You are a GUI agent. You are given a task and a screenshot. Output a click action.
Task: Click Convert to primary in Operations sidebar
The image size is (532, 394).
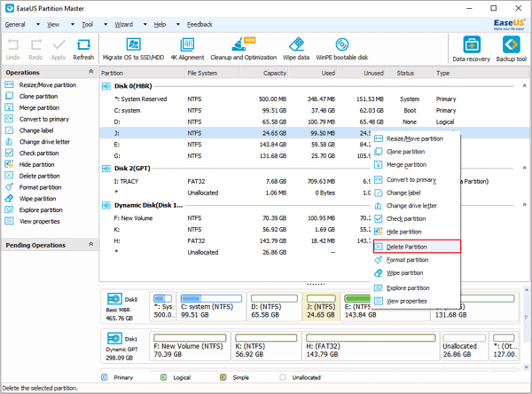pos(37,119)
